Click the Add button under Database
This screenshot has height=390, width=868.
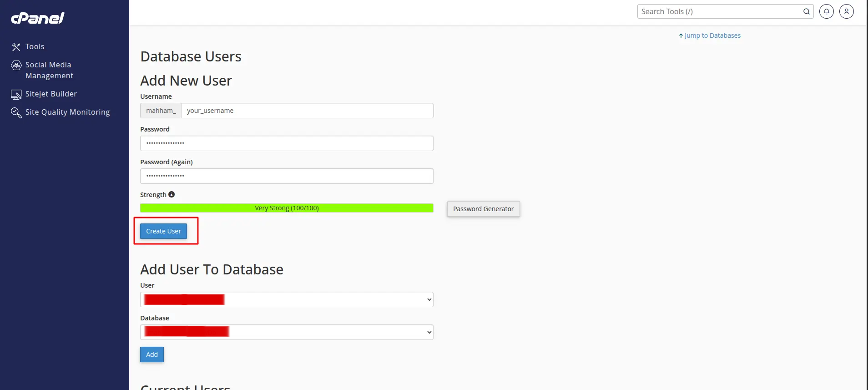click(x=151, y=355)
